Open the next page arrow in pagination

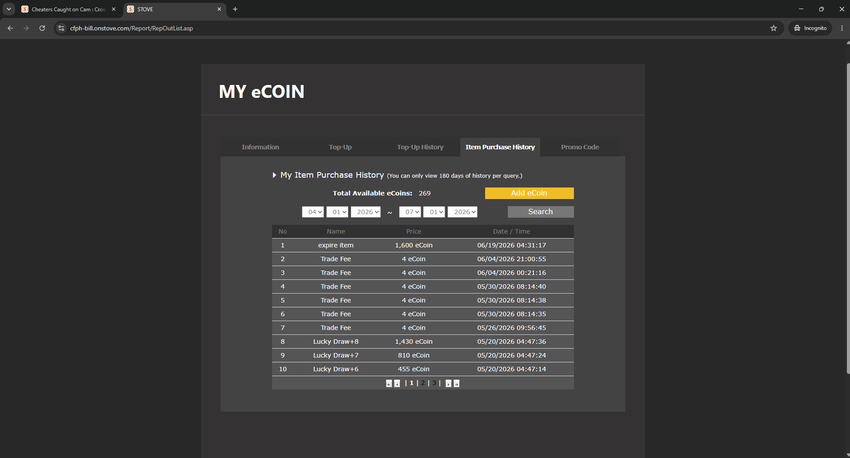[448, 383]
